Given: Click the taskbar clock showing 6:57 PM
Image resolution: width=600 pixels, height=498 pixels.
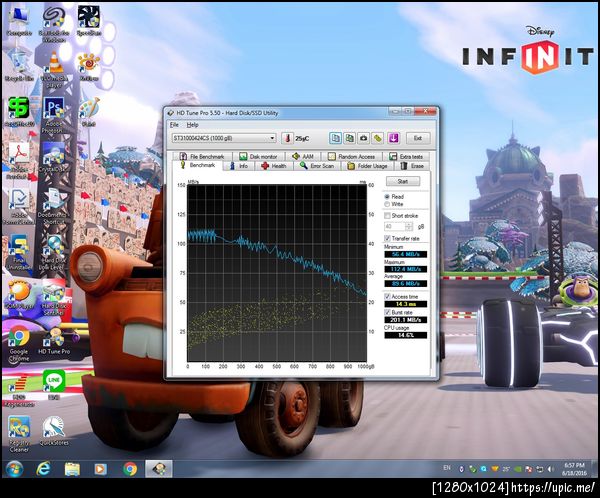Looking at the screenshot, I should (574, 469).
